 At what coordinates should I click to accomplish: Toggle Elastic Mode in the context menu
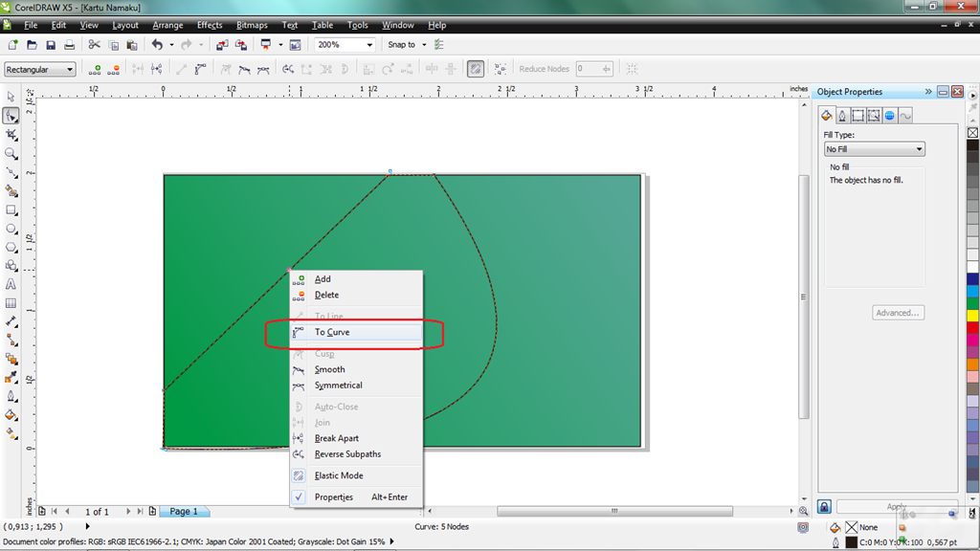click(x=356, y=475)
